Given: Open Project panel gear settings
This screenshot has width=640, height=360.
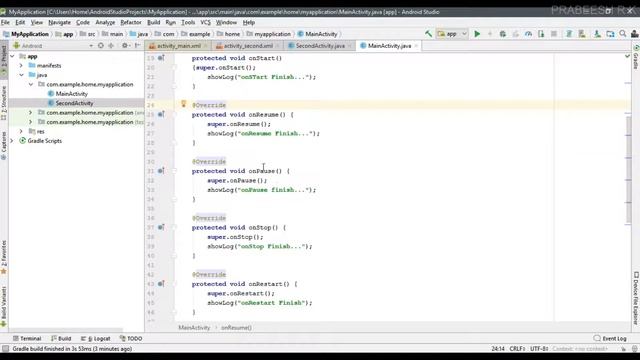Looking at the screenshot, I should point(125,46).
